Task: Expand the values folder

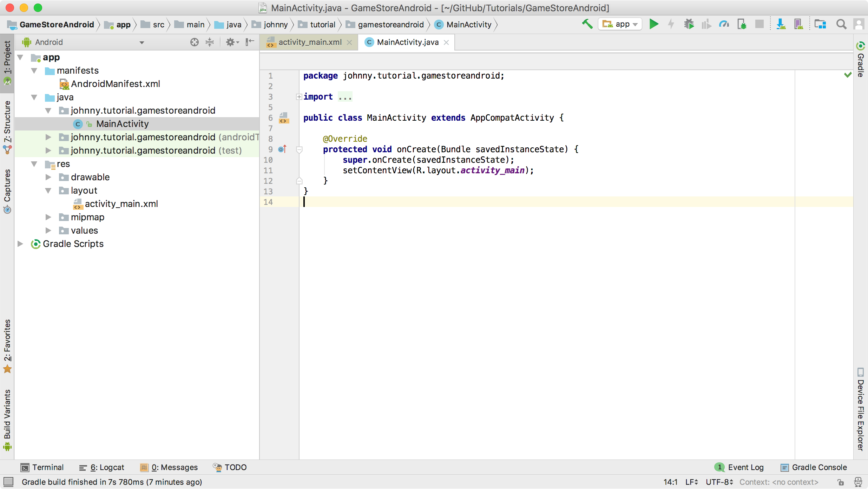Action: (48, 230)
